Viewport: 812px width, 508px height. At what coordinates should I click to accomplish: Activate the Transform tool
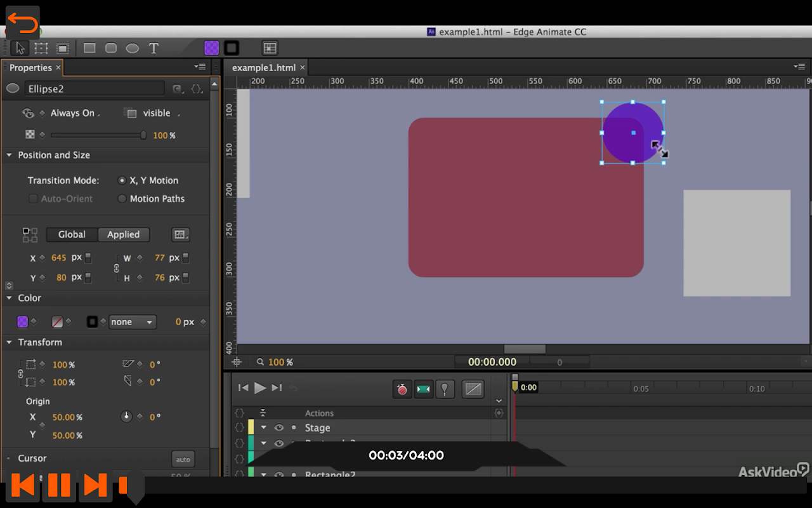[x=41, y=48]
